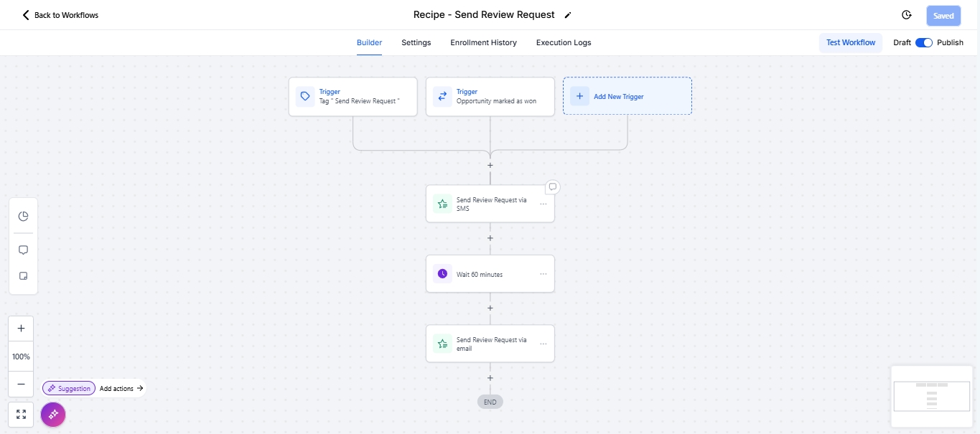Open options menu for Send Review Request via email
This screenshot has height=434, width=980.
click(543, 344)
